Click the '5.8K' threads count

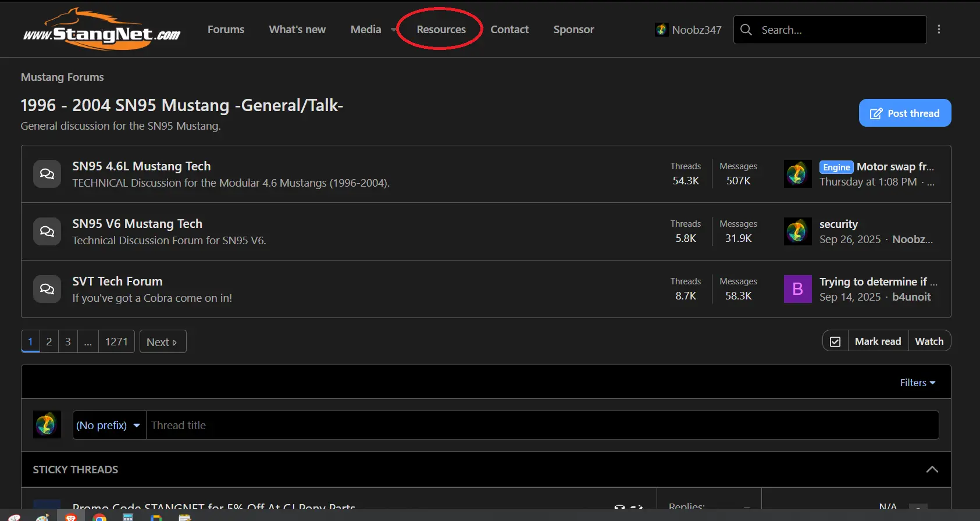[686, 238]
